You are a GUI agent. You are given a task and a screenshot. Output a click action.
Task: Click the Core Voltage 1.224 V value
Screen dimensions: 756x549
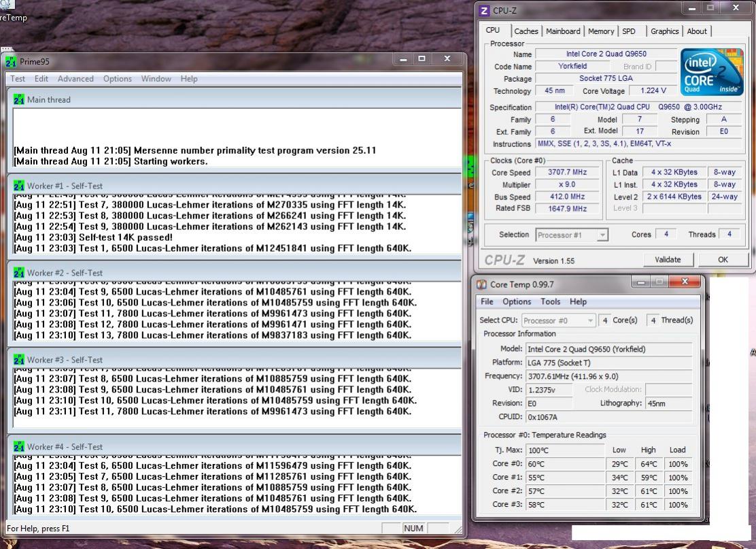[653, 90]
